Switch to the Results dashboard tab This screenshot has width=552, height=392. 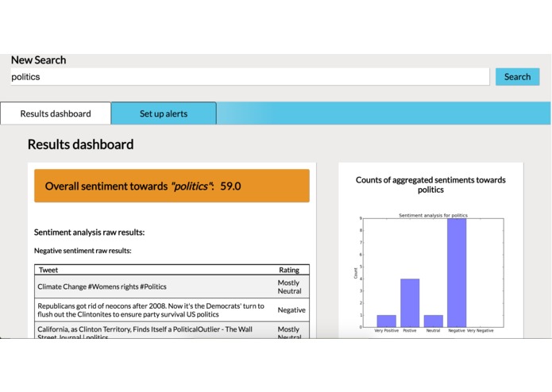(x=56, y=113)
